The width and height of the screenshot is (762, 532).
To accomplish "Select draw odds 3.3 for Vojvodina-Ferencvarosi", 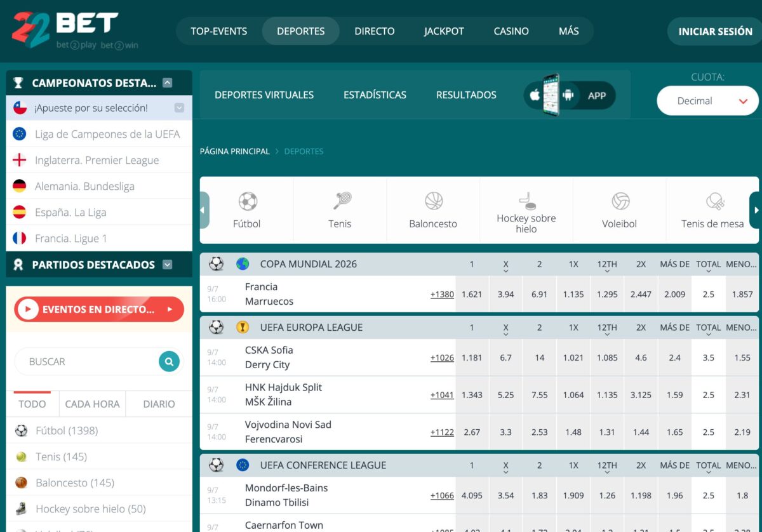I will (505, 432).
